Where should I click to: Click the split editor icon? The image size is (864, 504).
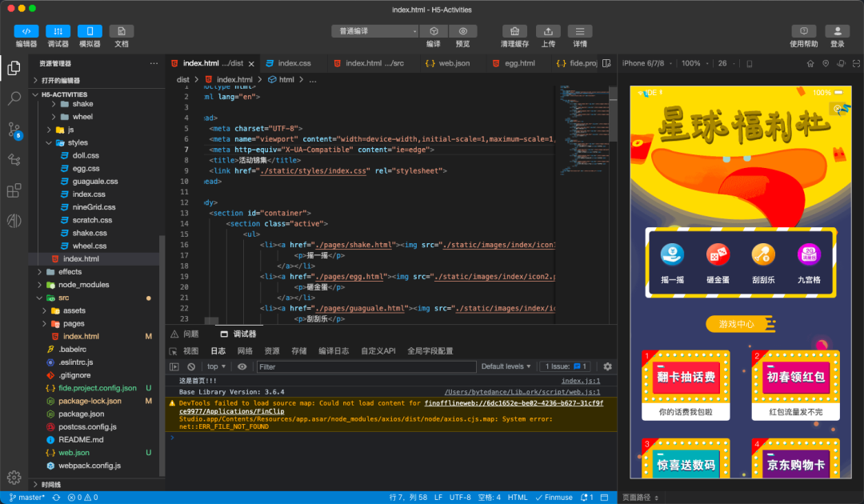coord(606,63)
